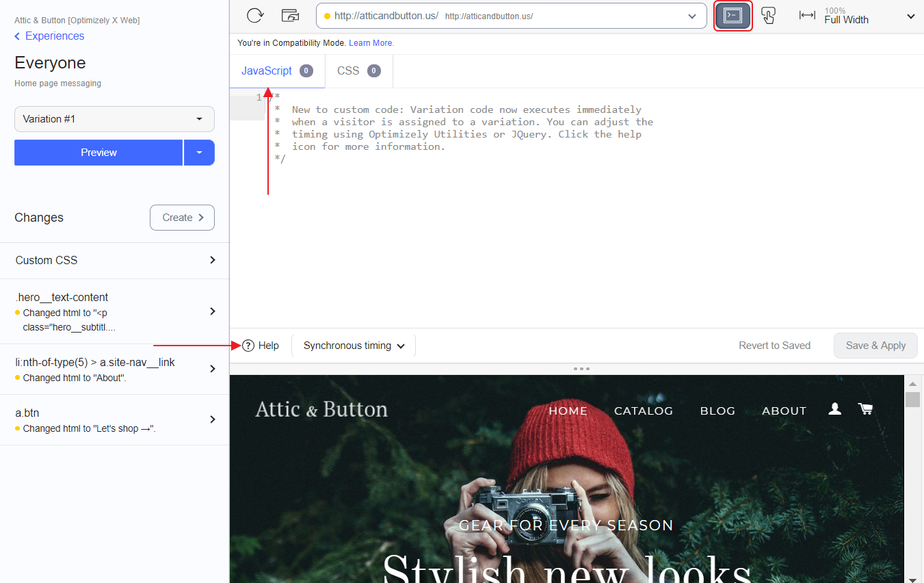Expand the URL address dropdown arrow

coord(692,16)
